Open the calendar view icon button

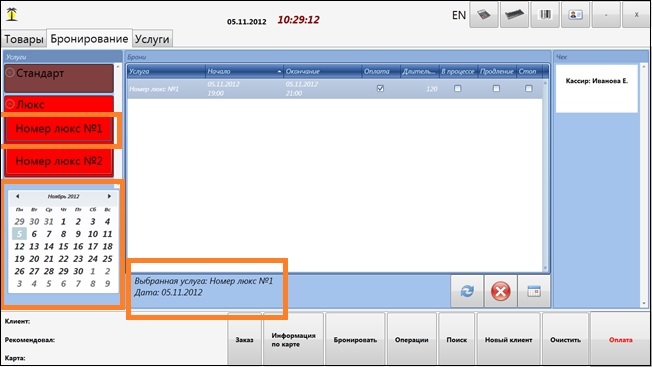click(534, 291)
